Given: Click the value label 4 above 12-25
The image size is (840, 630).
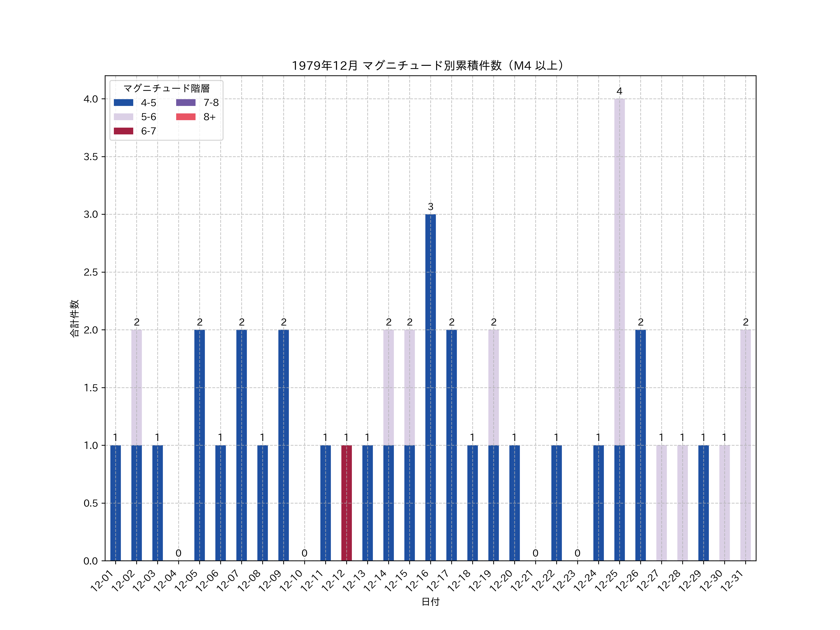Looking at the screenshot, I should (619, 91).
